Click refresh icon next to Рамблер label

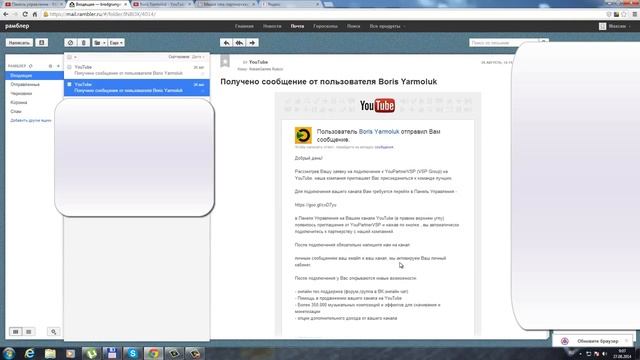(x=31, y=66)
